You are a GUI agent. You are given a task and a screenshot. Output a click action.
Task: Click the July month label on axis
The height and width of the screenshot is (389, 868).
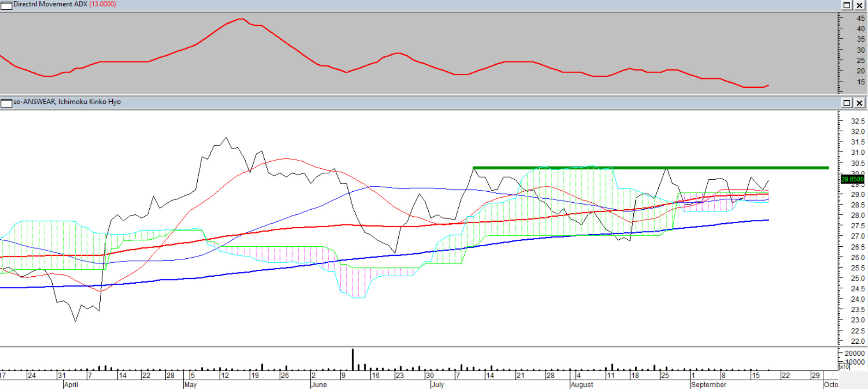(x=437, y=384)
